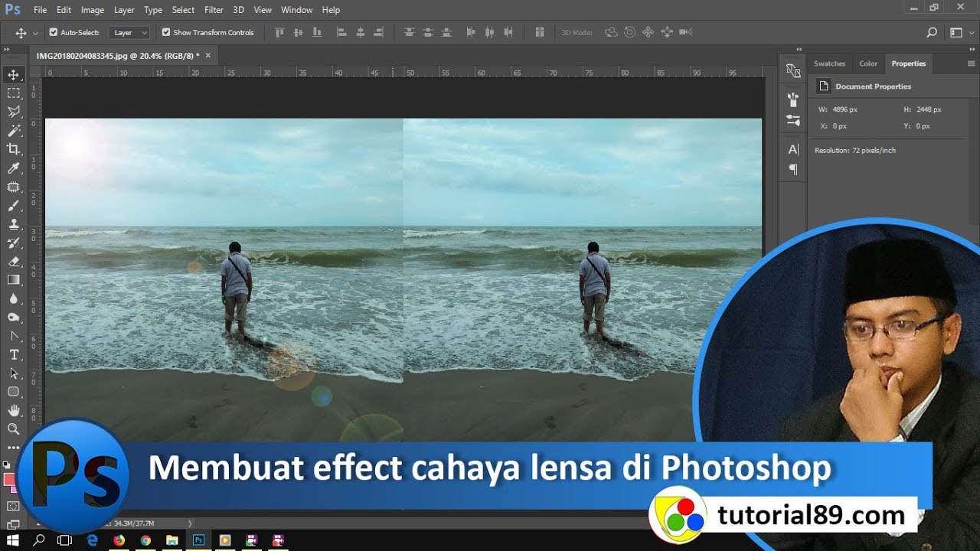Open the Paragraph panel icon
The image size is (980, 551).
coord(793,169)
